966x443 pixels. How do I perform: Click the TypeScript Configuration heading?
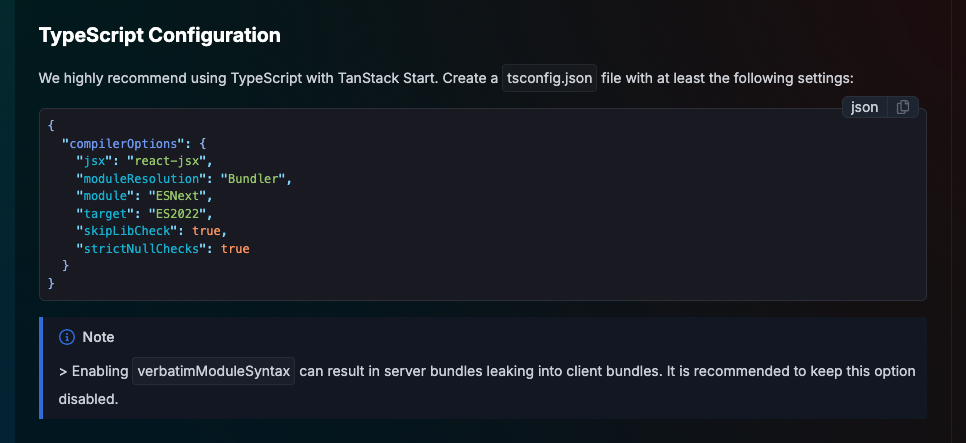[160, 35]
